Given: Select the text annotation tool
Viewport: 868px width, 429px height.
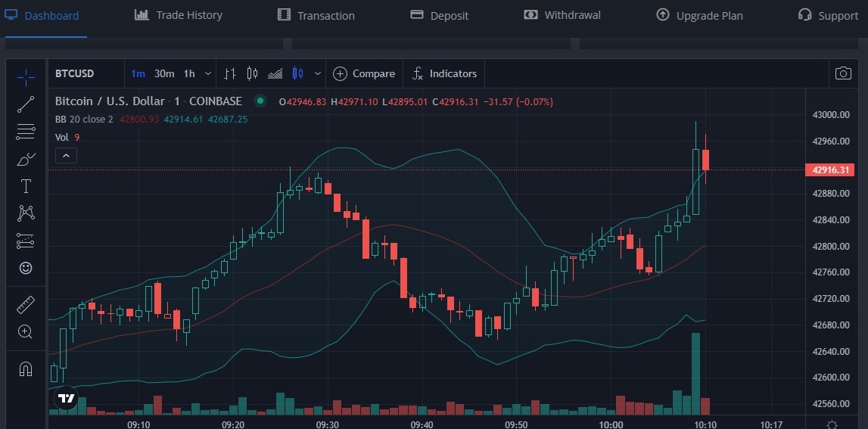Looking at the screenshot, I should [x=26, y=186].
